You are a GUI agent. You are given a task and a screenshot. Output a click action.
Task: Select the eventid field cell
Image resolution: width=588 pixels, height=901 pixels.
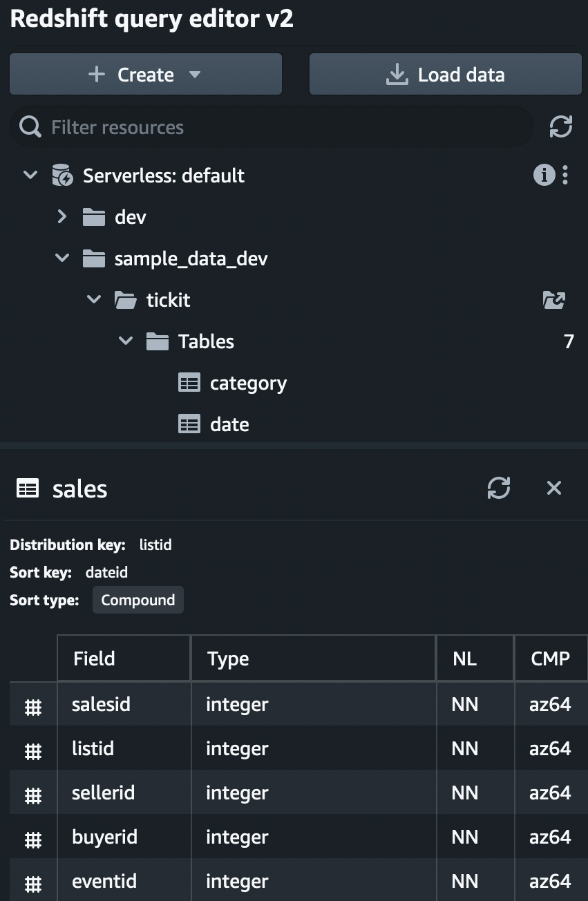(x=124, y=881)
